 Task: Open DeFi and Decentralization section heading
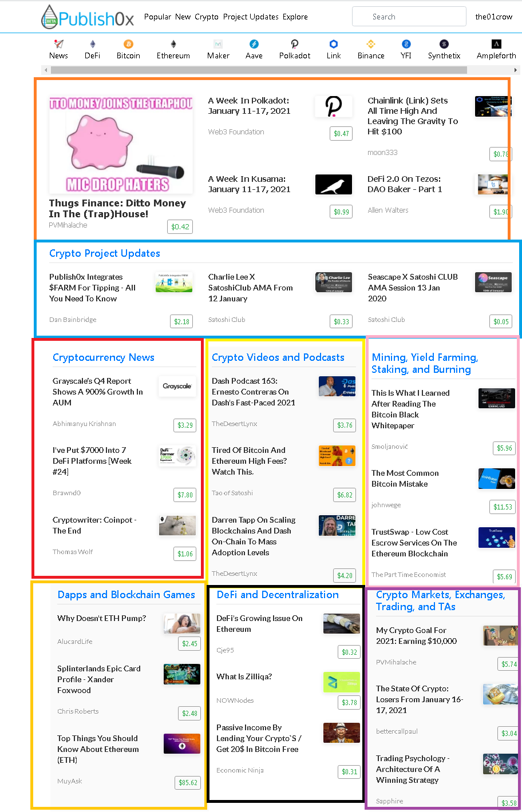pyautogui.click(x=278, y=595)
